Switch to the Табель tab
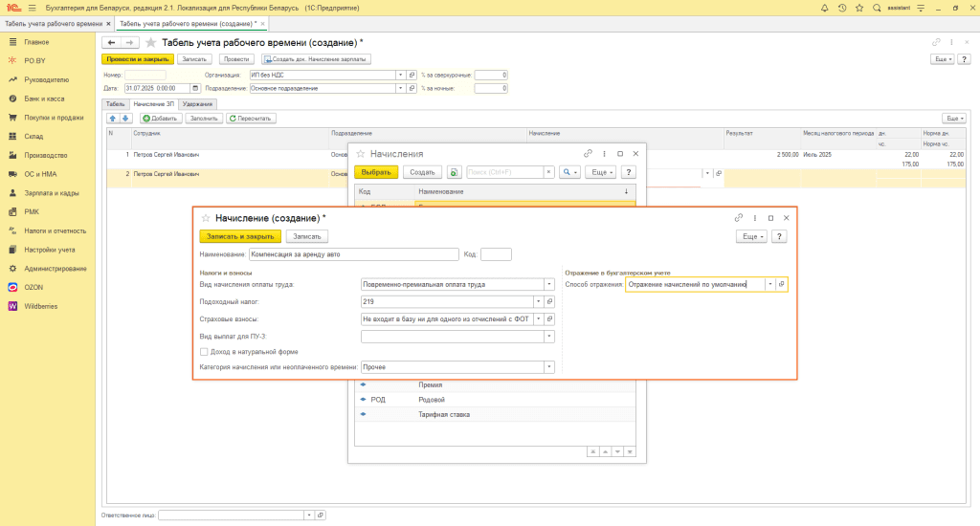The image size is (980, 526). pos(115,104)
